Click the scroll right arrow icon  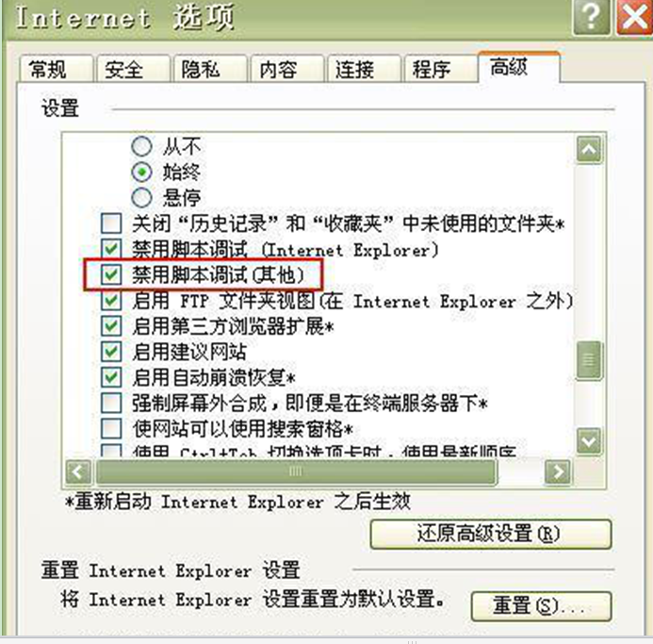[x=557, y=472]
